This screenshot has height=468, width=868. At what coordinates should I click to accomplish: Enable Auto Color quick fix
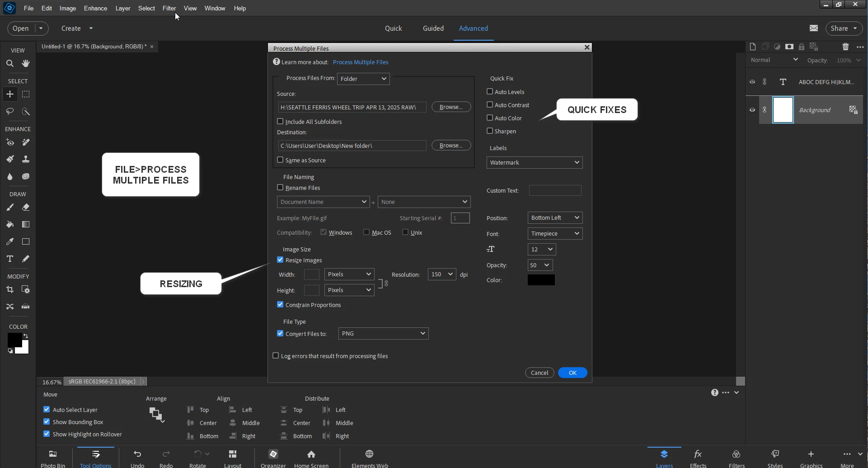click(x=490, y=118)
